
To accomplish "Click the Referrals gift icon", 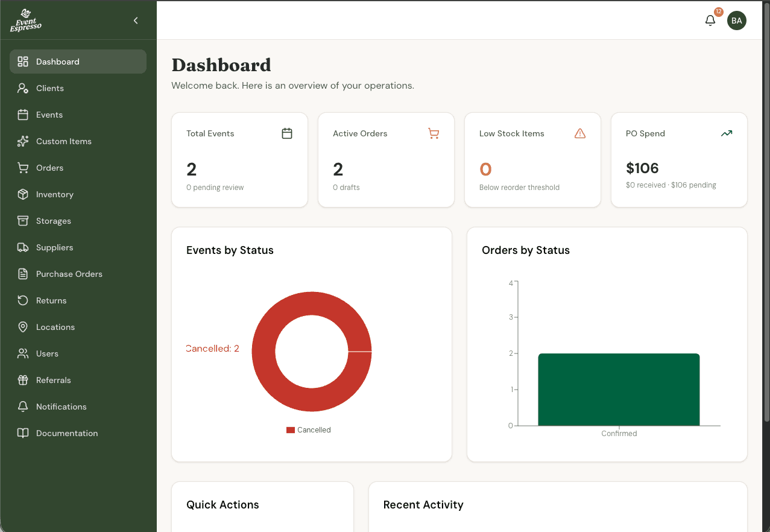I will point(23,380).
